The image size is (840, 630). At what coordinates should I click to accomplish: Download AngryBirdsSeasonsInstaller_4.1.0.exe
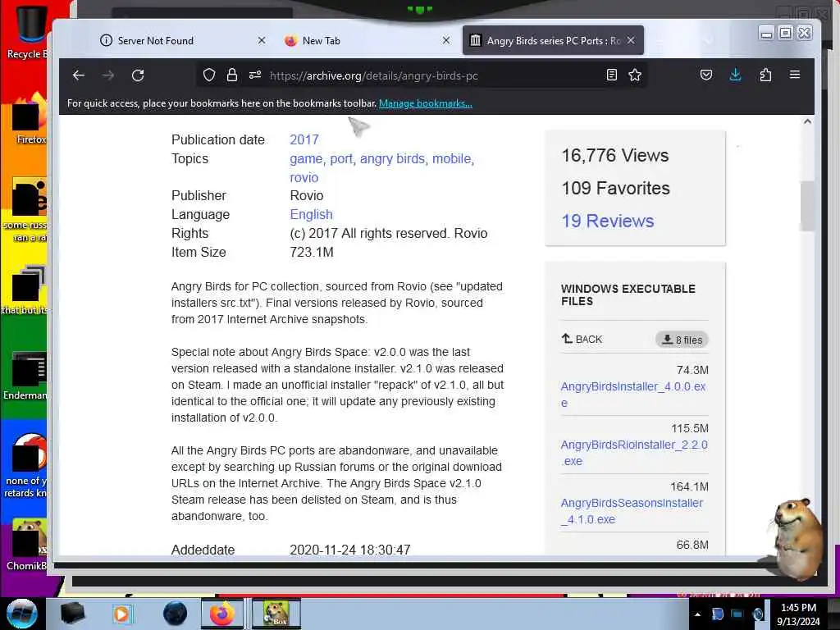[632, 511]
